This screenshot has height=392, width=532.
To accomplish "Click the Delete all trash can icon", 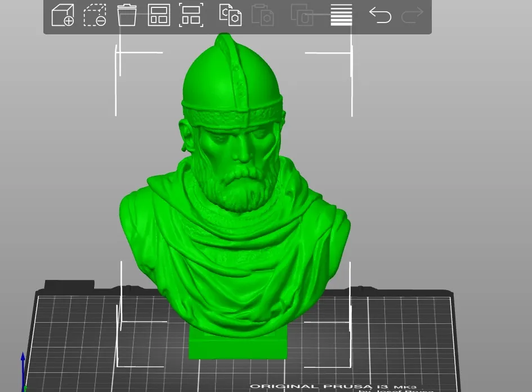I will click(x=127, y=15).
